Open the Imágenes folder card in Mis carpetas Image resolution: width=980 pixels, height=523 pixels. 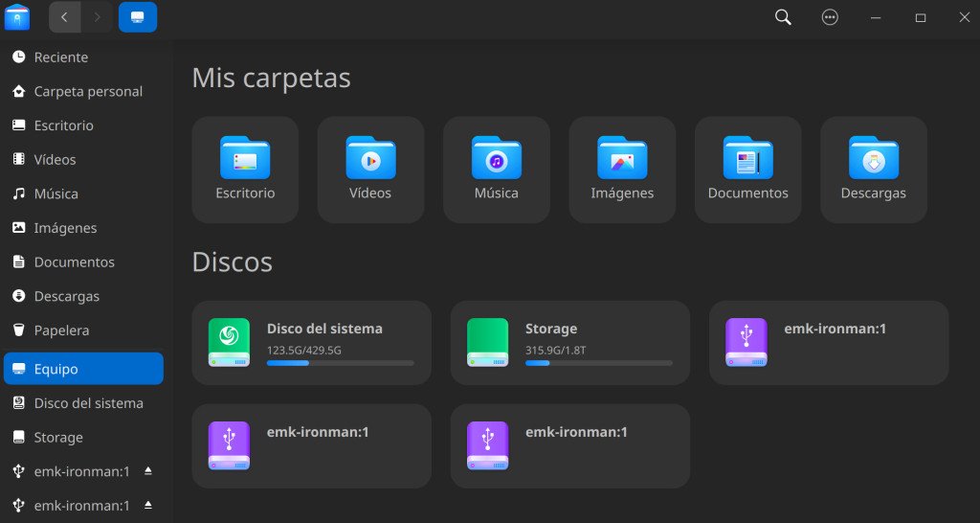[x=622, y=170]
